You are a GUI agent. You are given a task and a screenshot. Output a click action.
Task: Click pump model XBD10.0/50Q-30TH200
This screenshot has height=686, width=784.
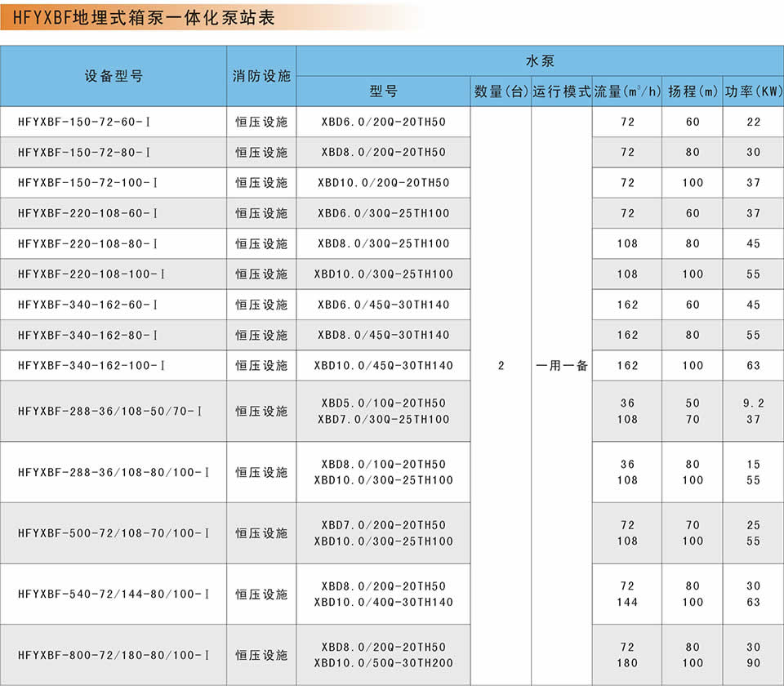coord(383,663)
